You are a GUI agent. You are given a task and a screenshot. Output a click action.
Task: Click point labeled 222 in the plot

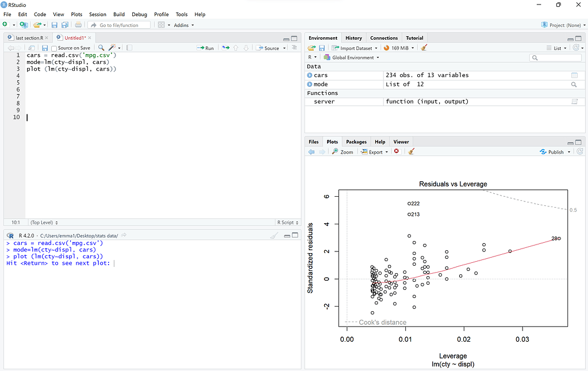coord(409,204)
